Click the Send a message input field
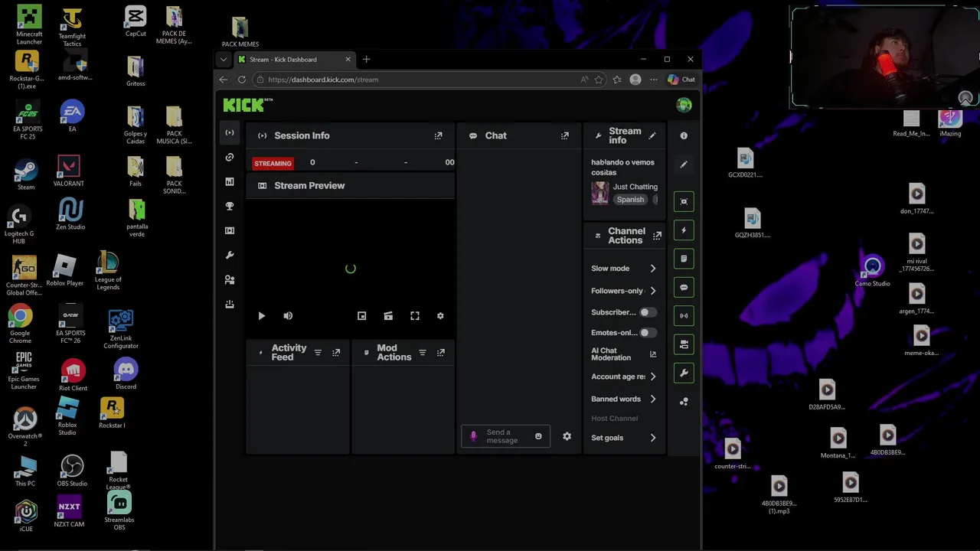980x551 pixels. pyautogui.click(x=505, y=436)
